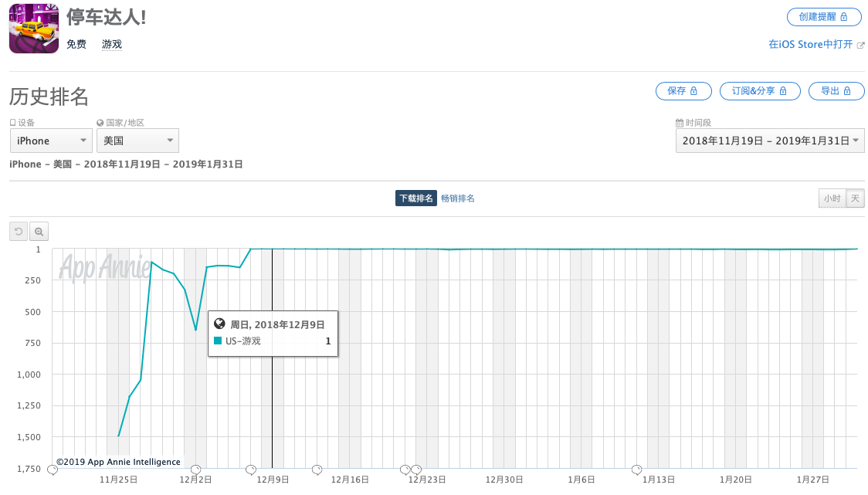Click external link icon beside iOS Store
The height and width of the screenshot is (495, 868).
coord(860,46)
